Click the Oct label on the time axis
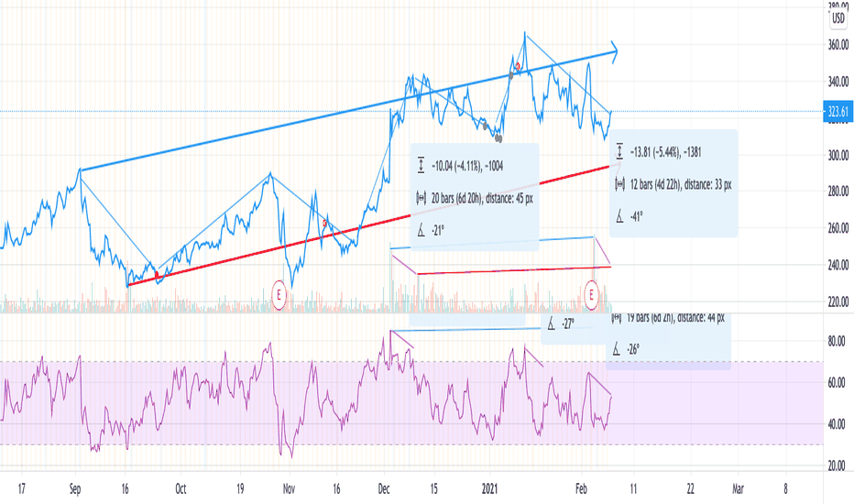Image resolution: width=854 pixels, height=504 pixels. (x=181, y=488)
